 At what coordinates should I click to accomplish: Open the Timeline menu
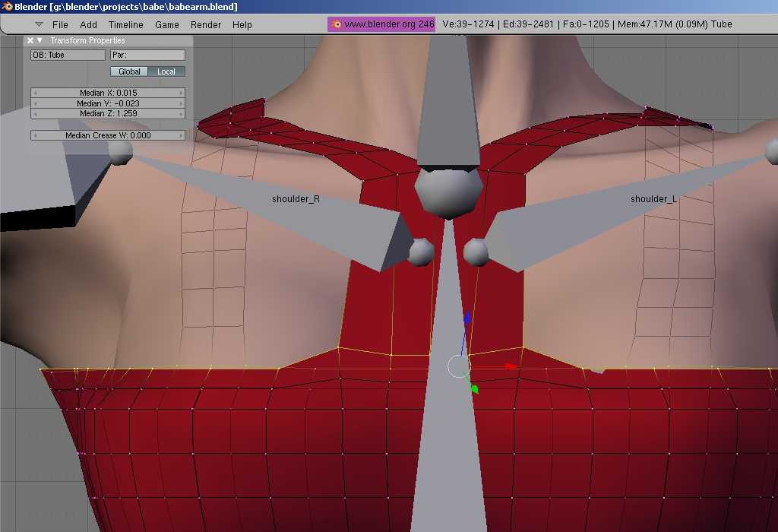[x=125, y=24]
